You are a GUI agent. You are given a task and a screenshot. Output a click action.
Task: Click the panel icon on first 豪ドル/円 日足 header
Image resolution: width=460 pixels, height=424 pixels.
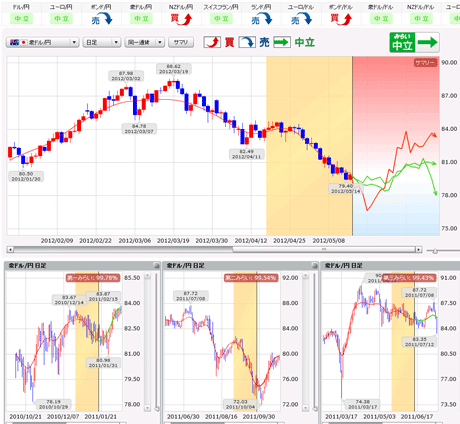click(156, 265)
